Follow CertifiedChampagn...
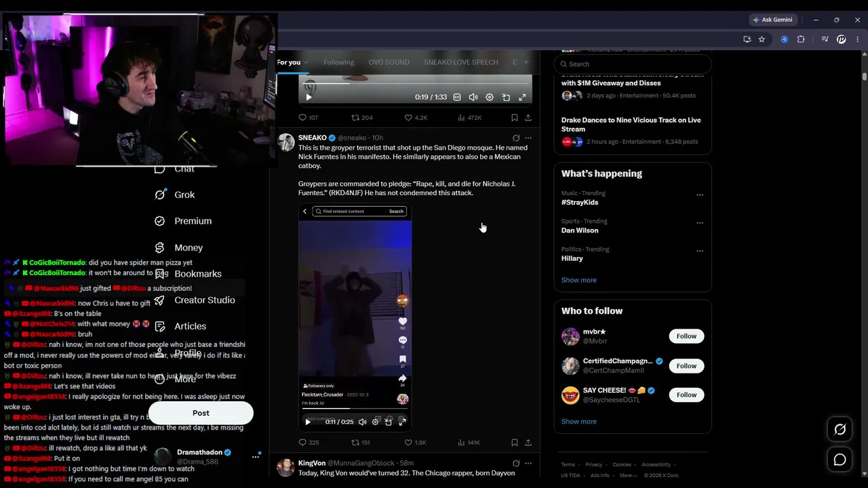This screenshot has width=868, height=488. click(x=686, y=366)
